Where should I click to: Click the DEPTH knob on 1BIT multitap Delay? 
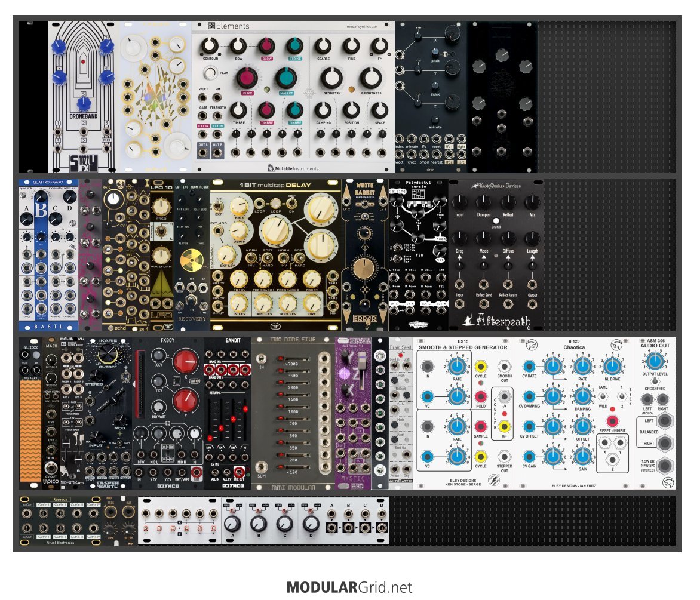pos(239,230)
